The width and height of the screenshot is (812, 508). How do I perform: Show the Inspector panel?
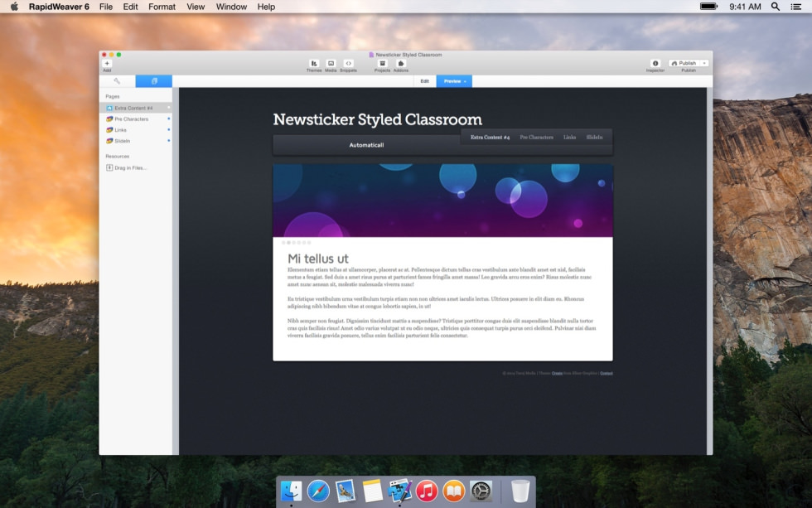(x=655, y=63)
